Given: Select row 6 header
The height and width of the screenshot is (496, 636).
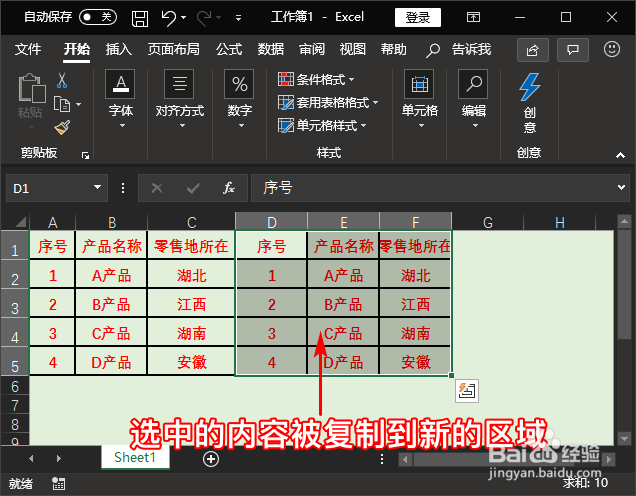Looking at the screenshot, I should (15, 386).
